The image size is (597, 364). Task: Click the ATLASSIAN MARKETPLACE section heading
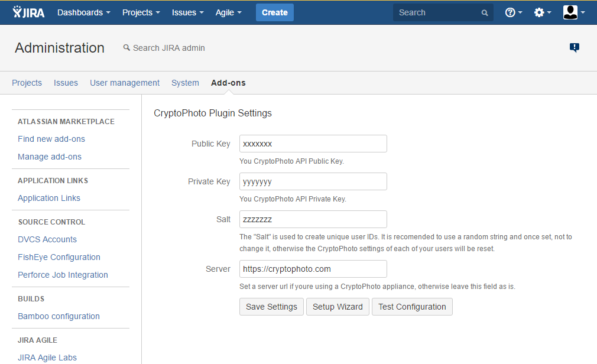pyautogui.click(x=66, y=122)
